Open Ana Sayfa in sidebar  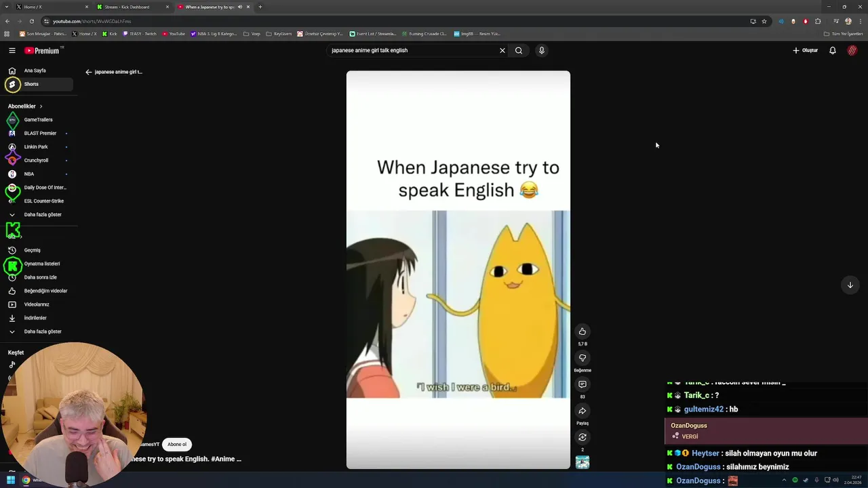tap(38, 70)
